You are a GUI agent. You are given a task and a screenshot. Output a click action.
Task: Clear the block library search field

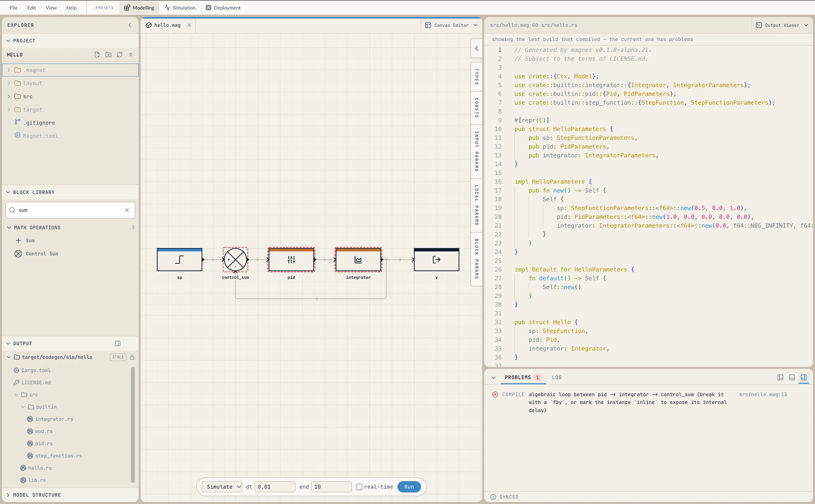[x=127, y=210]
